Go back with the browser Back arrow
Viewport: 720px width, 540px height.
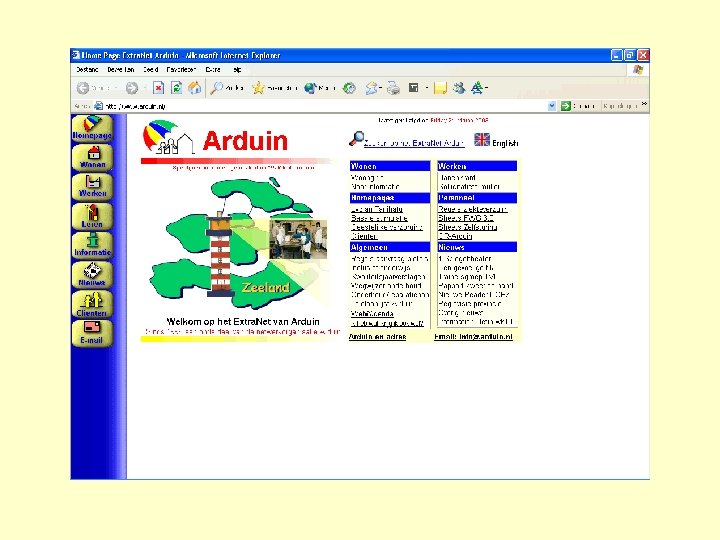point(83,88)
